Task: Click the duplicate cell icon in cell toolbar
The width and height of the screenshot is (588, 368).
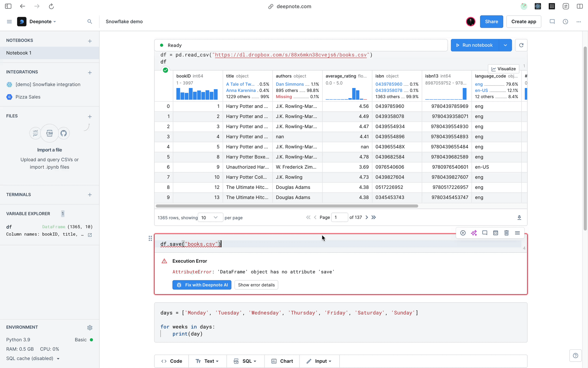Action: coord(496,233)
